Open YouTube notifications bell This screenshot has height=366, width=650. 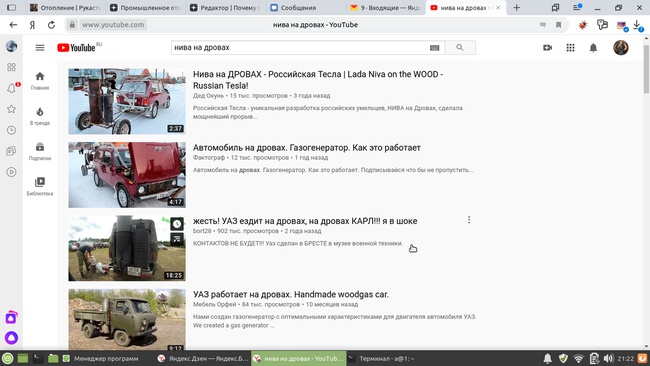[x=593, y=48]
